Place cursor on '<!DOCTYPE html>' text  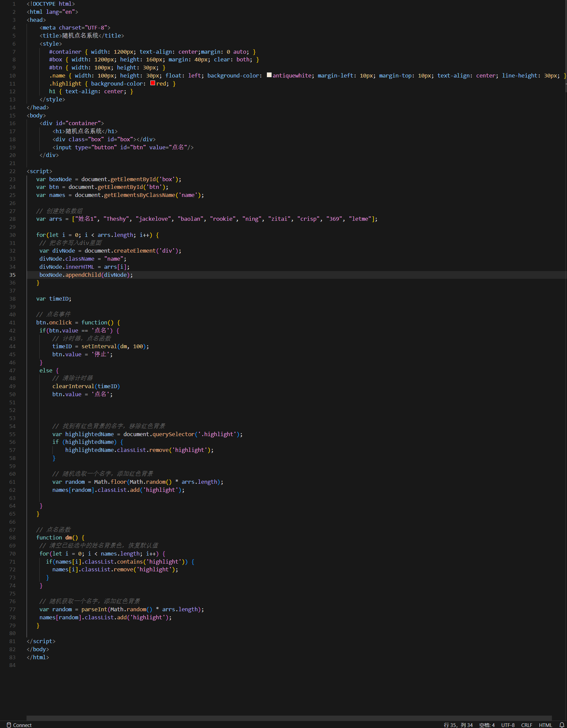[x=51, y=4]
